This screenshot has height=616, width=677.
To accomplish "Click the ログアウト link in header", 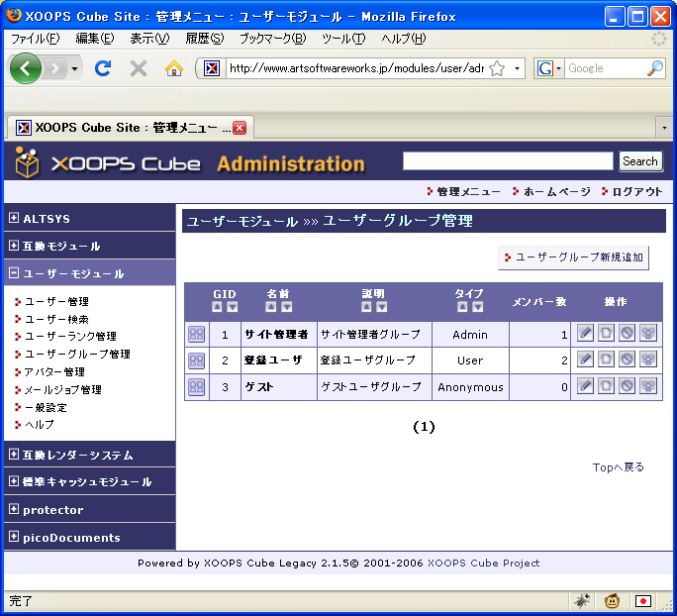I will 636,191.
